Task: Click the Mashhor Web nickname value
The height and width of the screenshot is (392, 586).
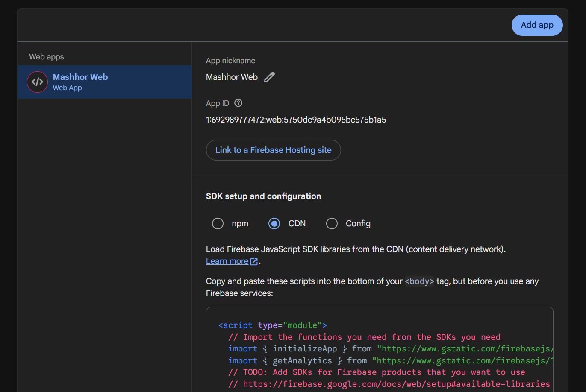Action: (232, 77)
